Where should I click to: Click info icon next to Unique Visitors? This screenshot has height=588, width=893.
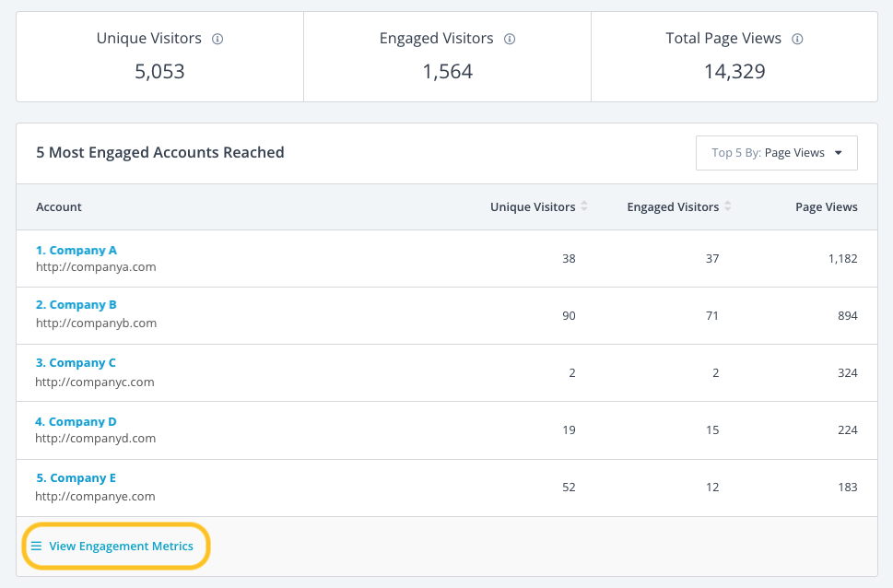[x=217, y=39]
